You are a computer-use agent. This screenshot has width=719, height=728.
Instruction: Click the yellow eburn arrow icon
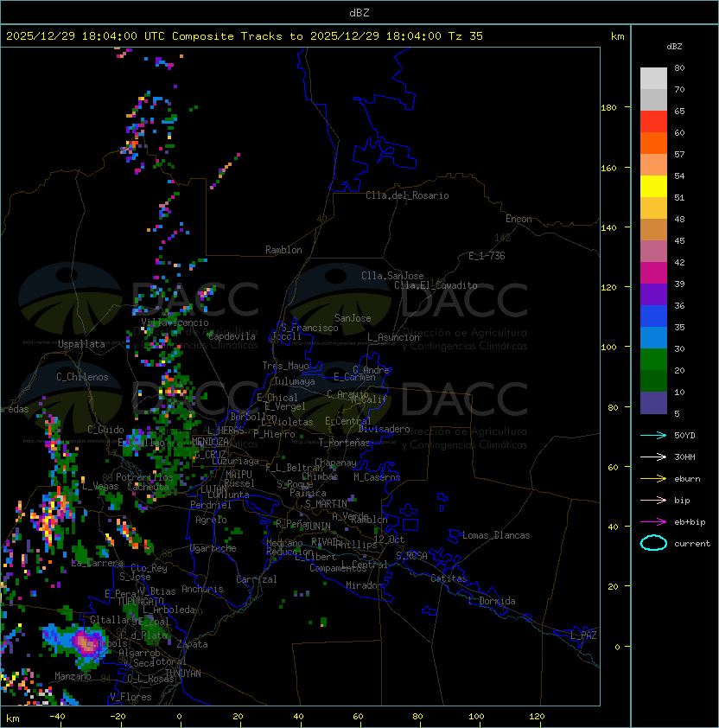point(653,479)
